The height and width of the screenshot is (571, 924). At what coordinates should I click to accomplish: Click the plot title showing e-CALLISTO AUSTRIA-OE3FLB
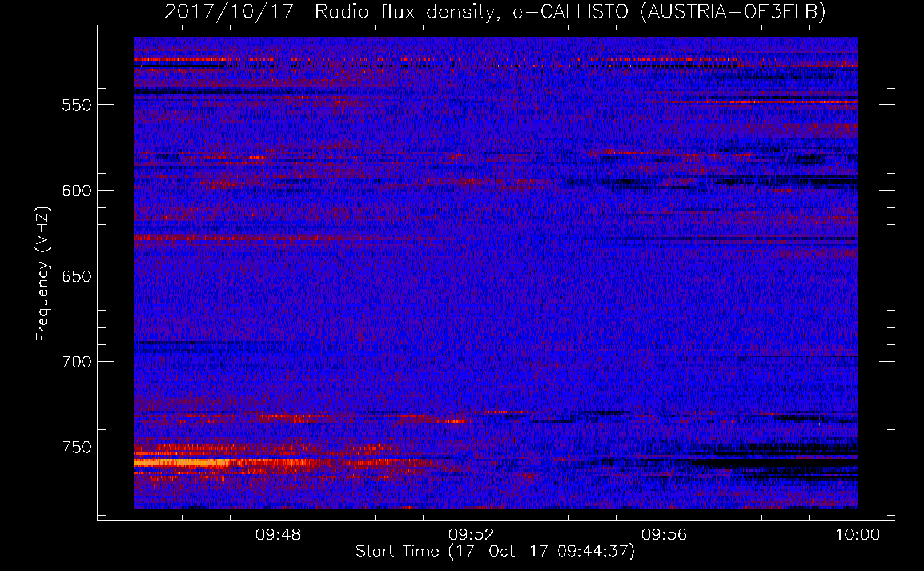tap(495, 11)
